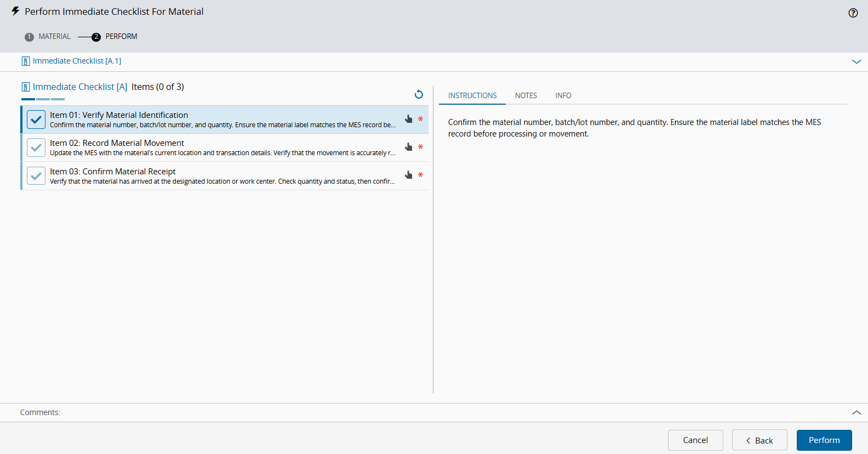Switch to the NOTES tab
The width and height of the screenshot is (868, 454).
coord(526,95)
